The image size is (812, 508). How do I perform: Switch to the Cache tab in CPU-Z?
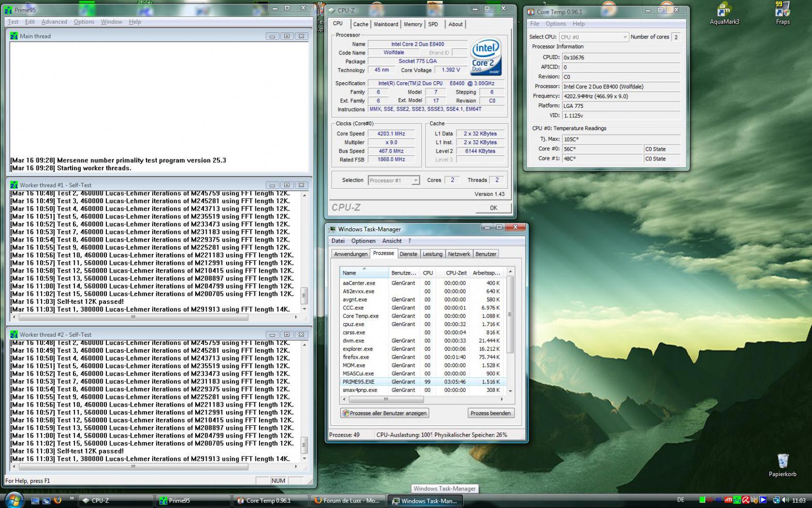click(361, 24)
